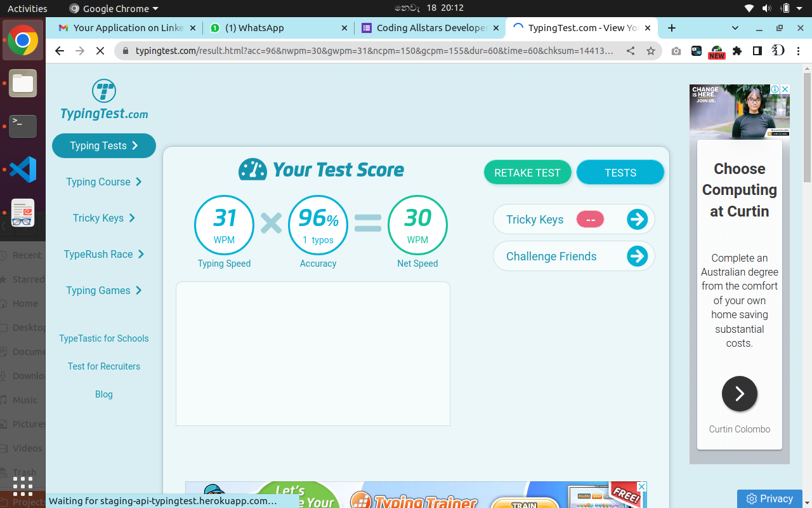The image size is (812, 508).
Task: Click the TypingTest.com logo
Action: click(104, 100)
